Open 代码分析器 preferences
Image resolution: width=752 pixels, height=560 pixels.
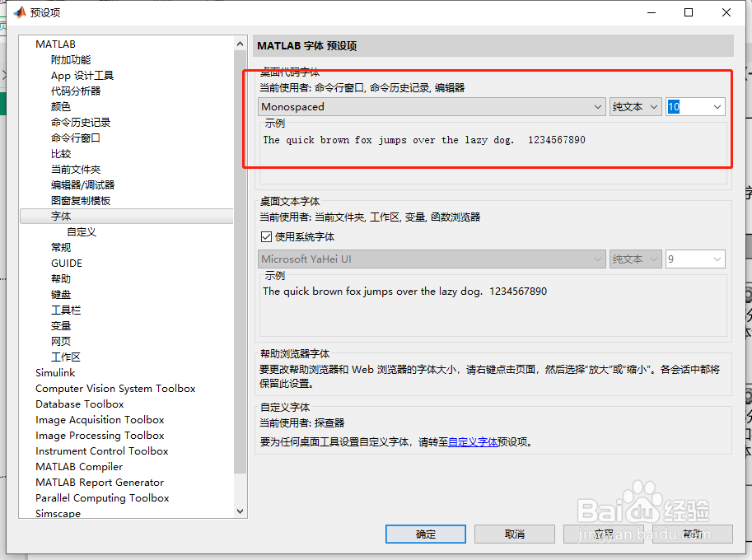coord(76,91)
